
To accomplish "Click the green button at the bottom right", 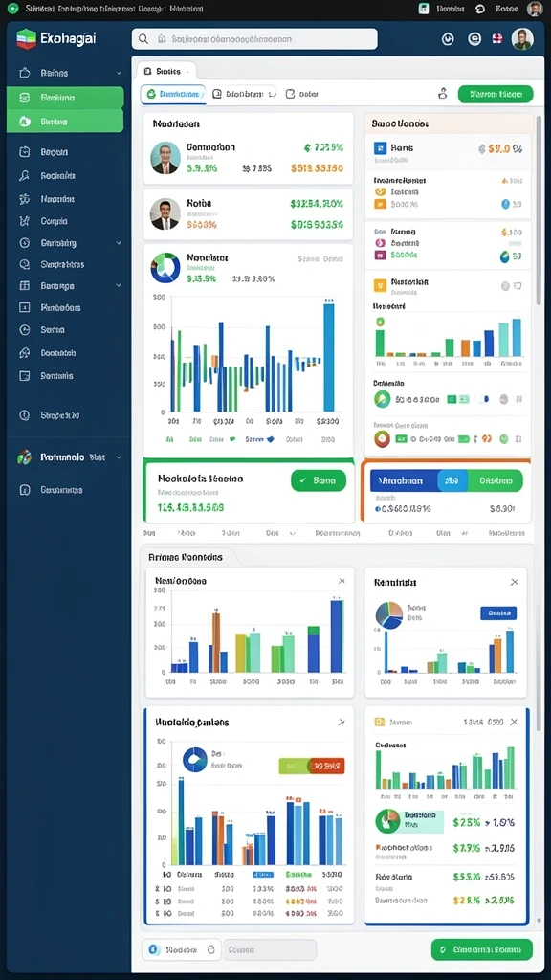I will click(x=482, y=949).
